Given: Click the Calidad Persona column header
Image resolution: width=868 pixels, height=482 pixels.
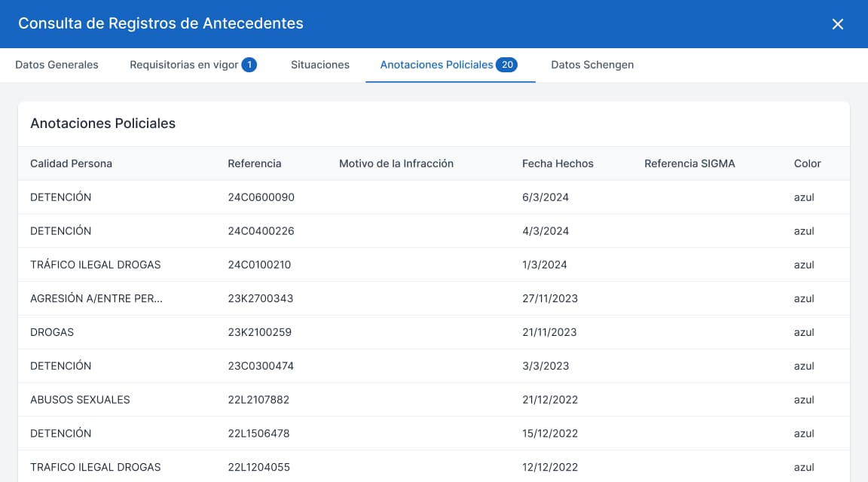Looking at the screenshot, I should [71, 163].
